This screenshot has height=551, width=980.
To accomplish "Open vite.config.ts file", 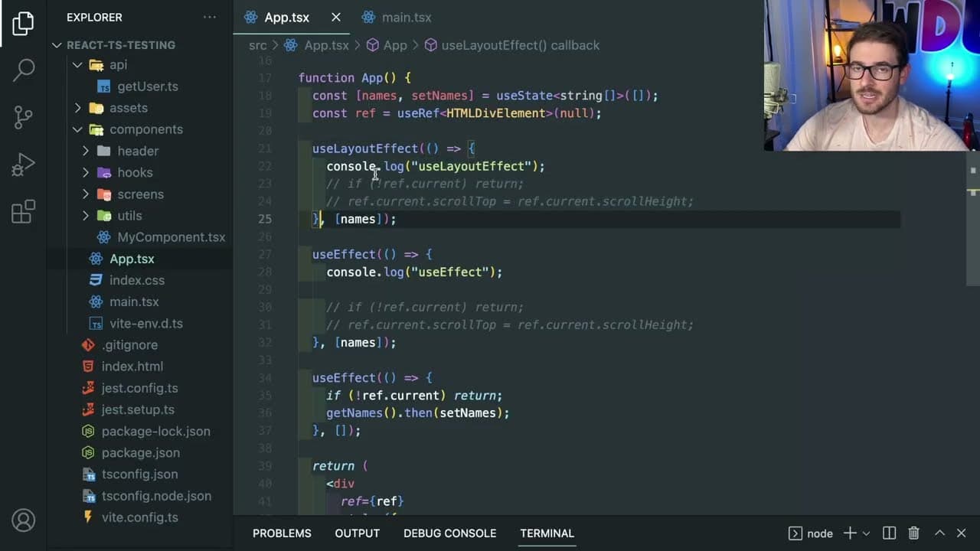I will (x=139, y=517).
